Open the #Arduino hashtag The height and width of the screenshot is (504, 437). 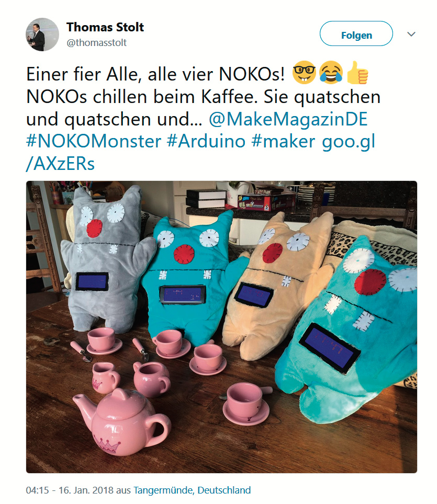click(x=206, y=142)
